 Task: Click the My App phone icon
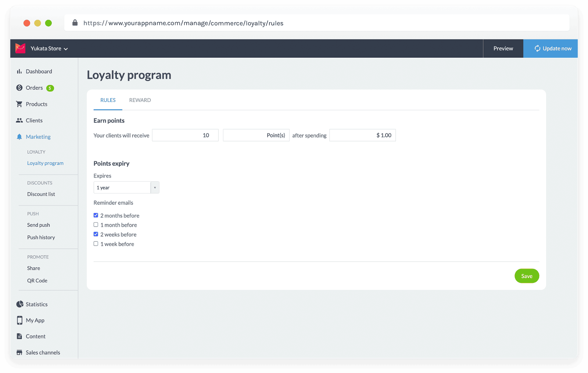point(19,320)
